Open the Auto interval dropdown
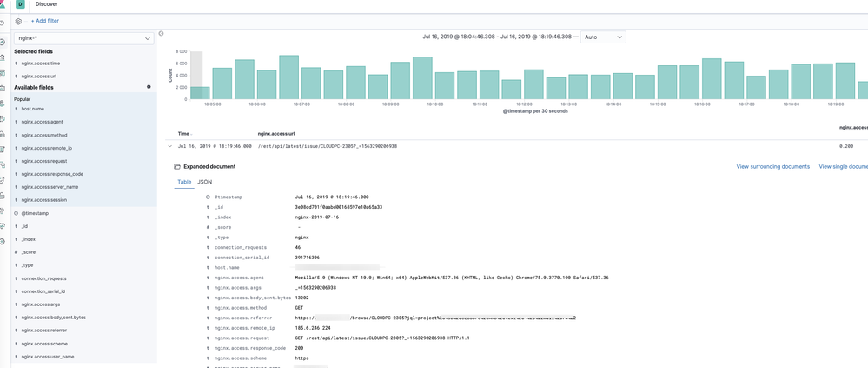The image size is (868, 368). click(603, 37)
